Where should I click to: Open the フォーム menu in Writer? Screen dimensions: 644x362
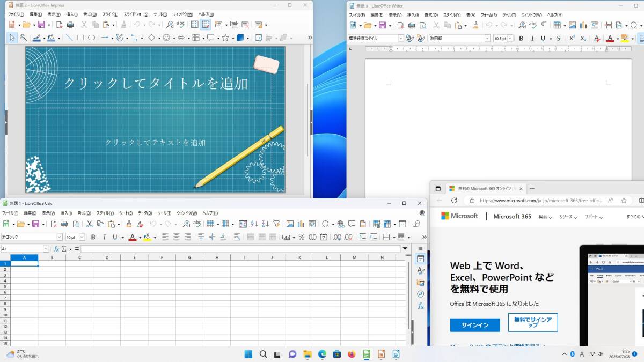point(488,14)
